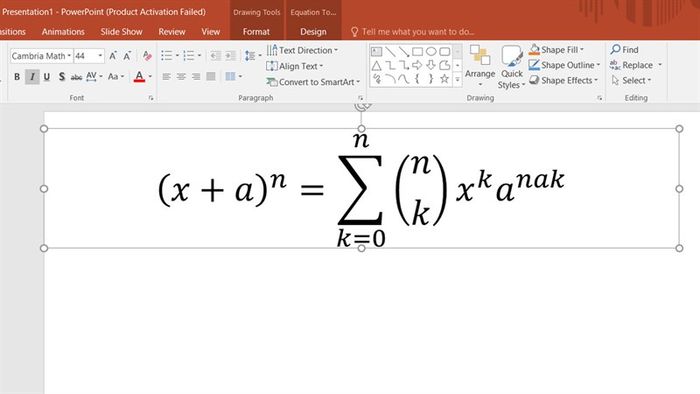Open the Select menu
The image size is (700, 394).
point(632,80)
